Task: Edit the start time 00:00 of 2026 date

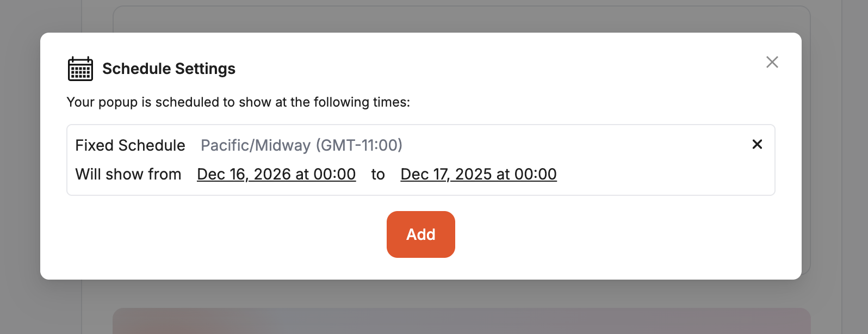Action: point(334,174)
